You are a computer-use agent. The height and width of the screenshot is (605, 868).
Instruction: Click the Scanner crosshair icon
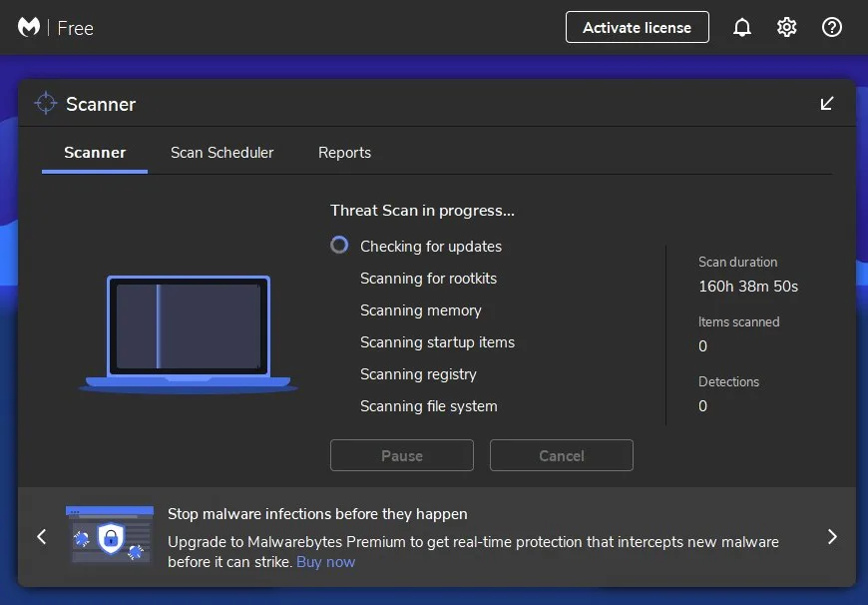[45, 103]
